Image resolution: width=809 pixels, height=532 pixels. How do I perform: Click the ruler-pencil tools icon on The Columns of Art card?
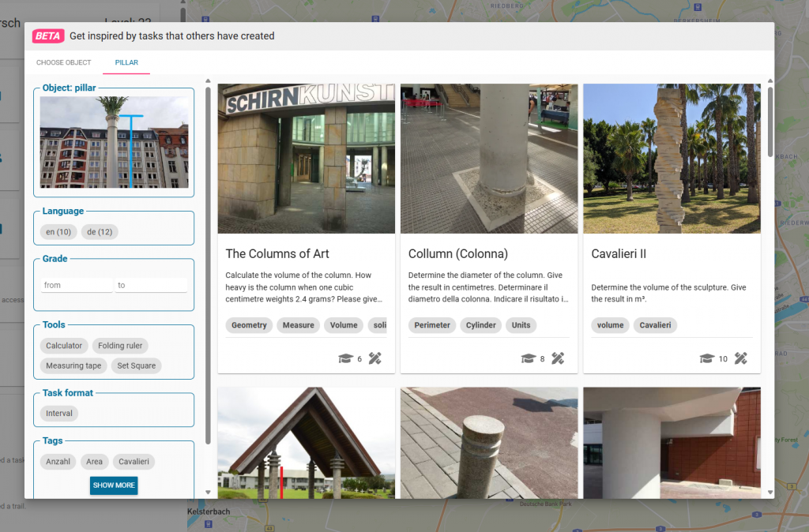(374, 358)
